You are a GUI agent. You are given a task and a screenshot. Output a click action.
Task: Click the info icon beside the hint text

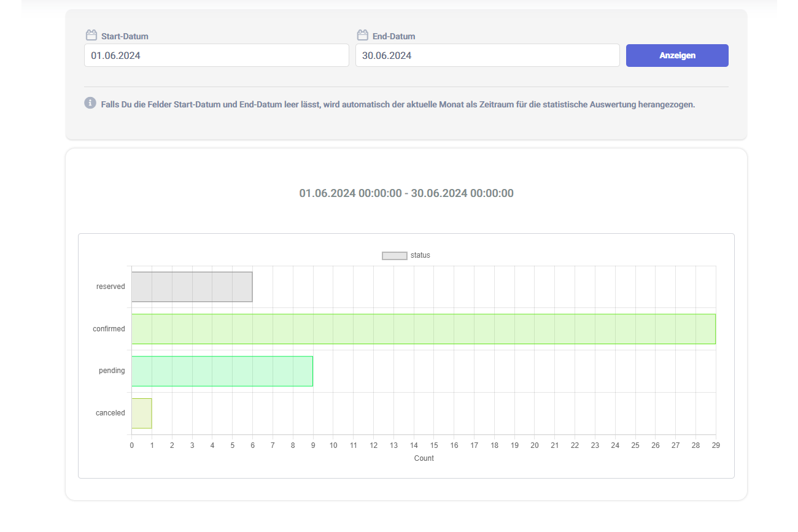90,102
